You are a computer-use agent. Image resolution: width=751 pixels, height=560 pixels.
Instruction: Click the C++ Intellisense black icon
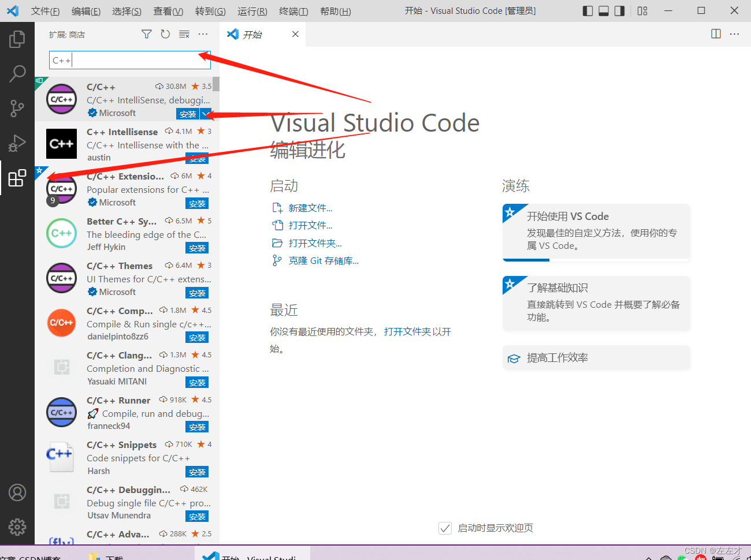click(62, 144)
